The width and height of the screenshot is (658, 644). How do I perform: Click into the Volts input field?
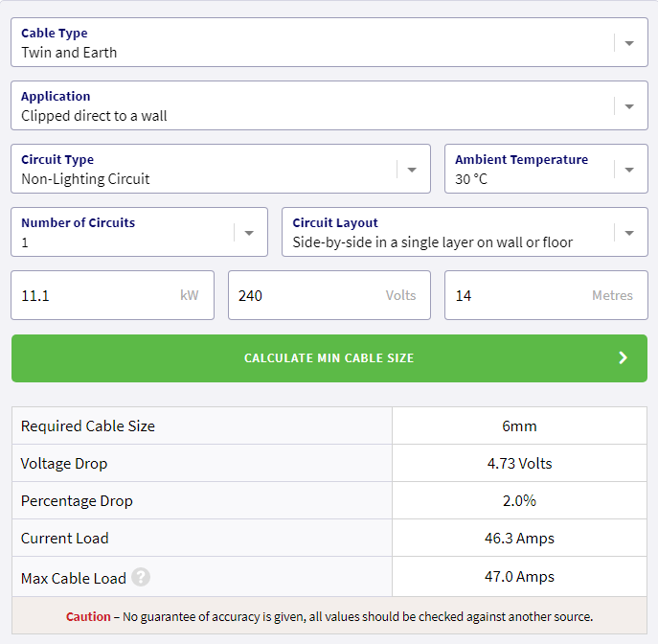click(306, 295)
